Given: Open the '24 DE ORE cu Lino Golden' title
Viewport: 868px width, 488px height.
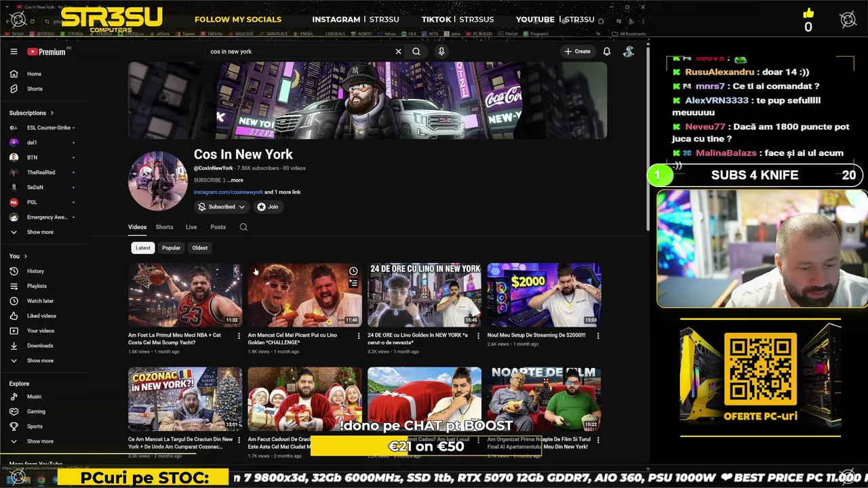Looking at the screenshot, I should (x=418, y=338).
